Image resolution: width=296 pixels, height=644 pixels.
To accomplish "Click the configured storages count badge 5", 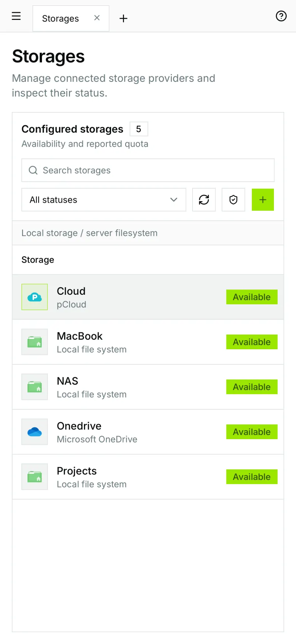I will tap(139, 129).
